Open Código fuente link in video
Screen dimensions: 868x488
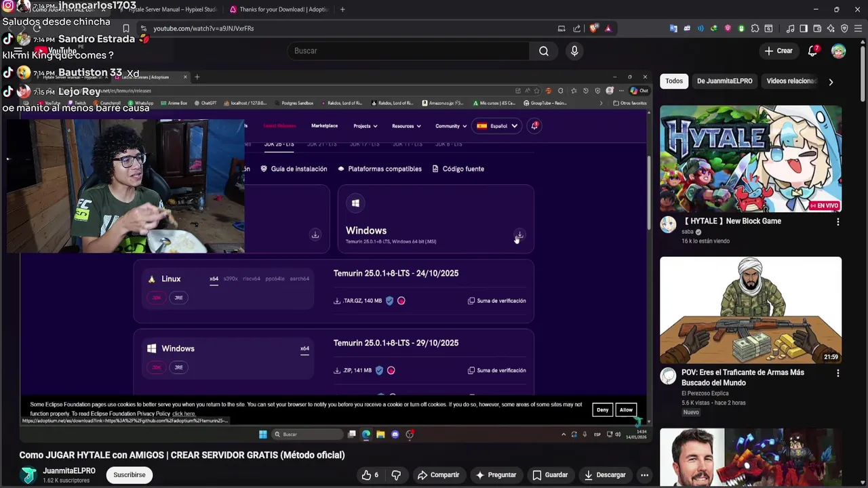[458, 169]
